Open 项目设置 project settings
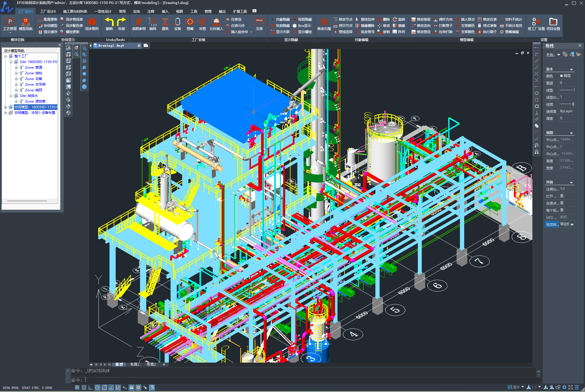Screen dimensions: 585x392 (553, 22)
